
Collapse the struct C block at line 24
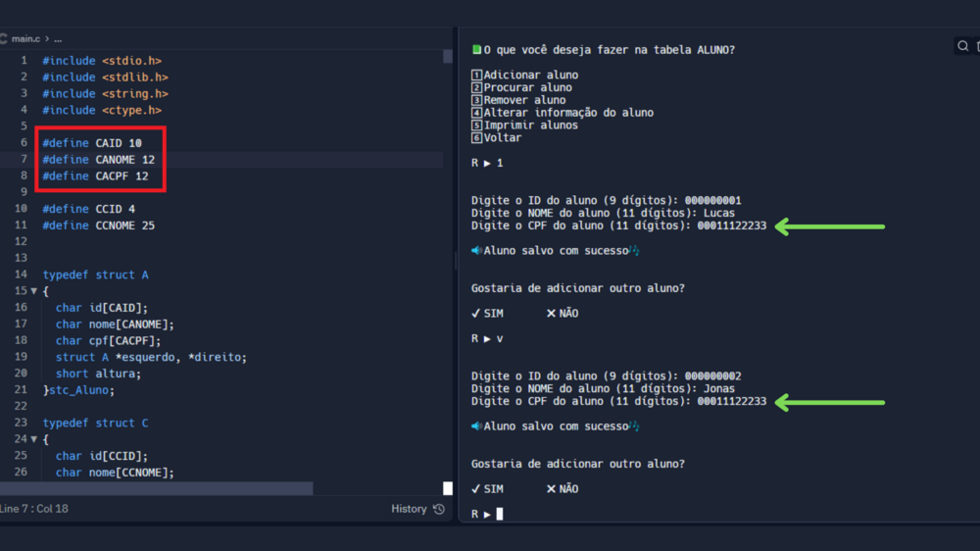click(x=33, y=439)
